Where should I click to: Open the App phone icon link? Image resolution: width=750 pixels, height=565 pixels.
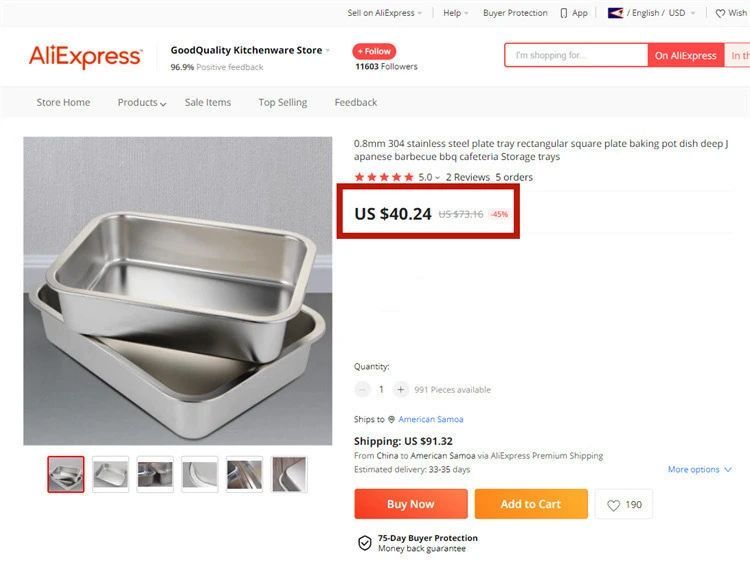565,13
